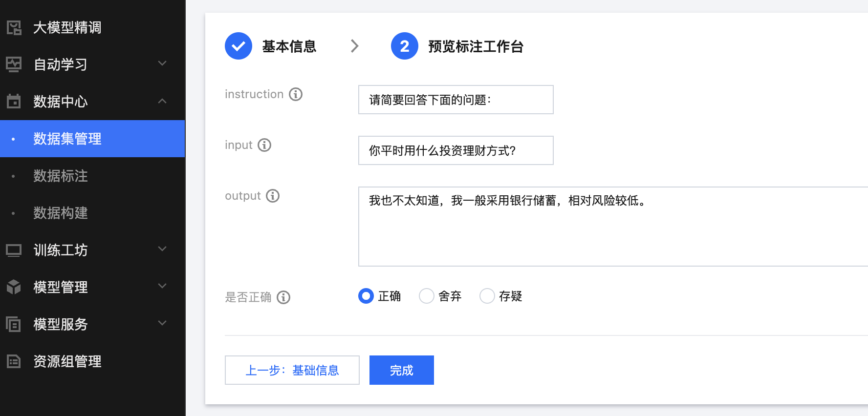Screen dimensions: 868x416
Task: Collapse the 数据中心 section chevron
Action: (163, 101)
